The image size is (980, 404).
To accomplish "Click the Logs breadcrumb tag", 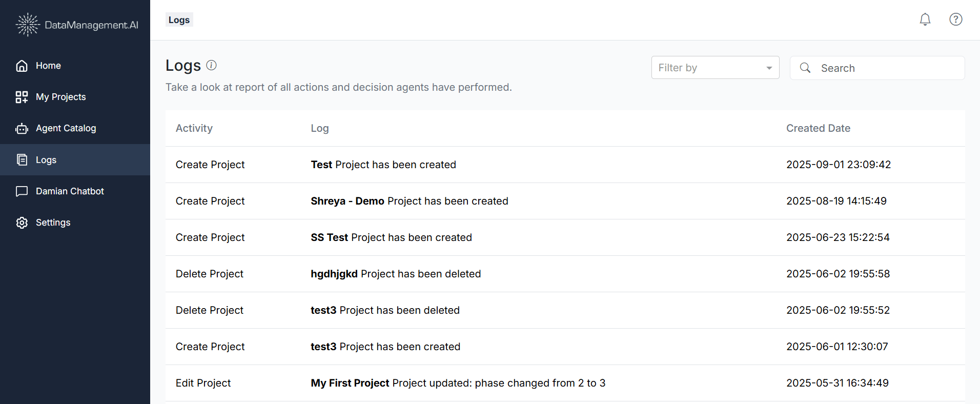I will tap(179, 20).
